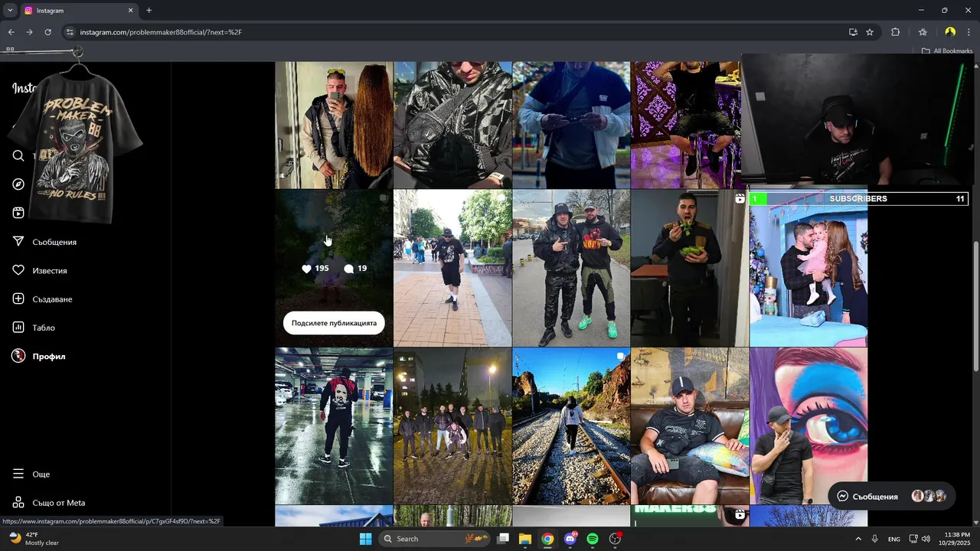Image resolution: width=980 pixels, height=551 pixels.
Task: Open Съобщения messages in sidebar
Action: coord(44,242)
